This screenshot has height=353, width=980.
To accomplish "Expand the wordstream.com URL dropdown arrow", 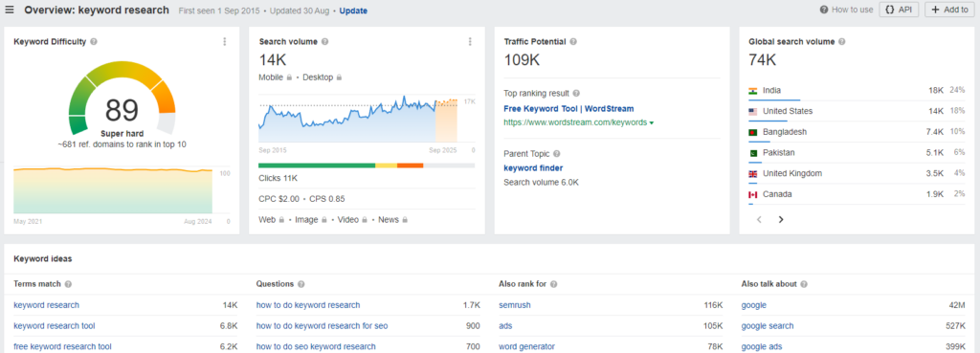I will [x=652, y=123].
